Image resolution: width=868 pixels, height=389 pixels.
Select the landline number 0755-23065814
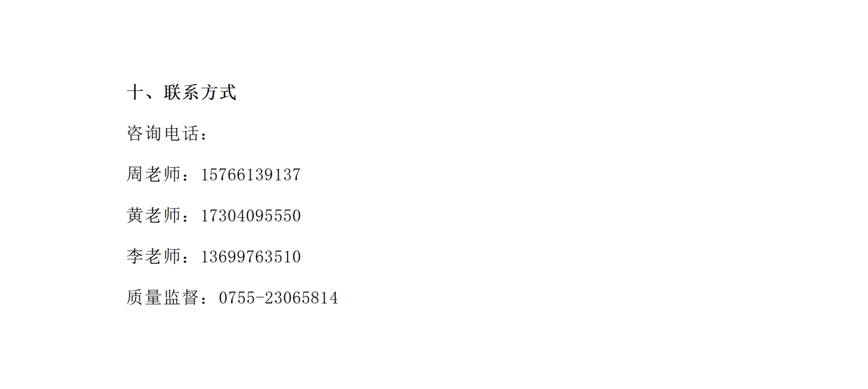coord(278,298)
